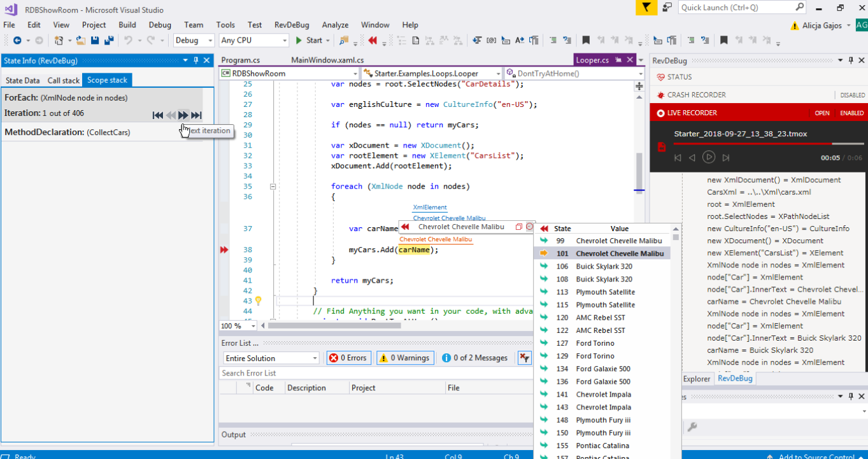Toggle the 0 Errors filter button
Screen dimensions: 868x459
point(349,358)
